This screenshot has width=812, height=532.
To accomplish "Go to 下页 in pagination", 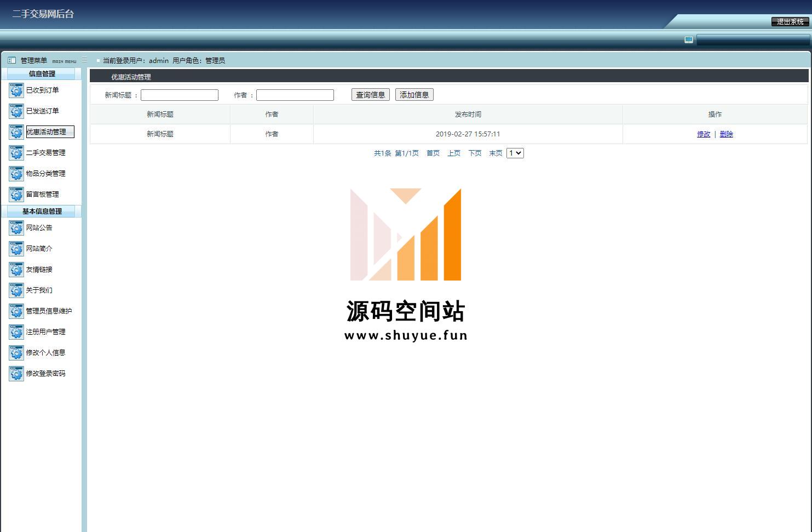I will pos(475,153).
